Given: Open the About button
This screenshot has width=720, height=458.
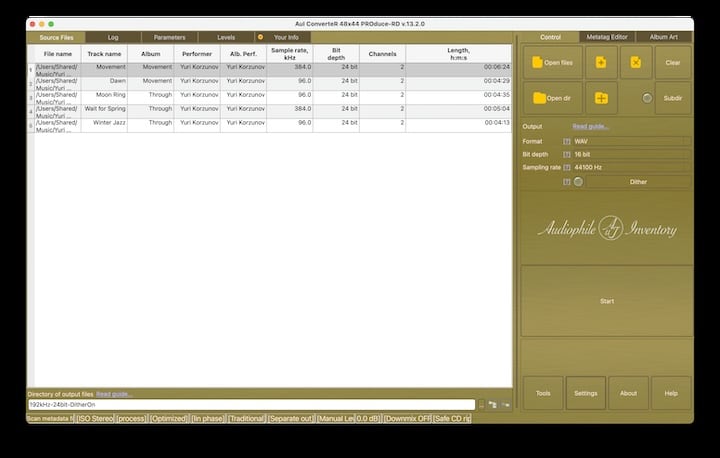Looking at the screenshot, I should click(x=628, y=393).
